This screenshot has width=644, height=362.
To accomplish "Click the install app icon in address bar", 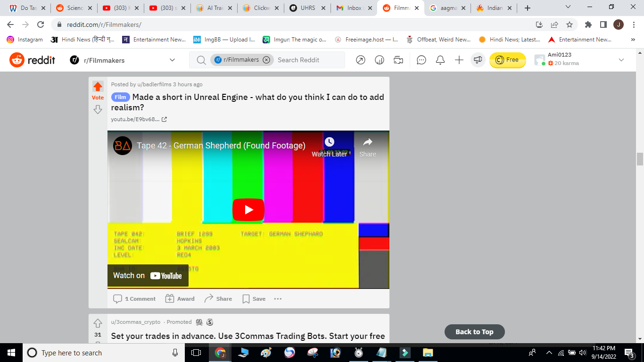I will tap(539, 25).
